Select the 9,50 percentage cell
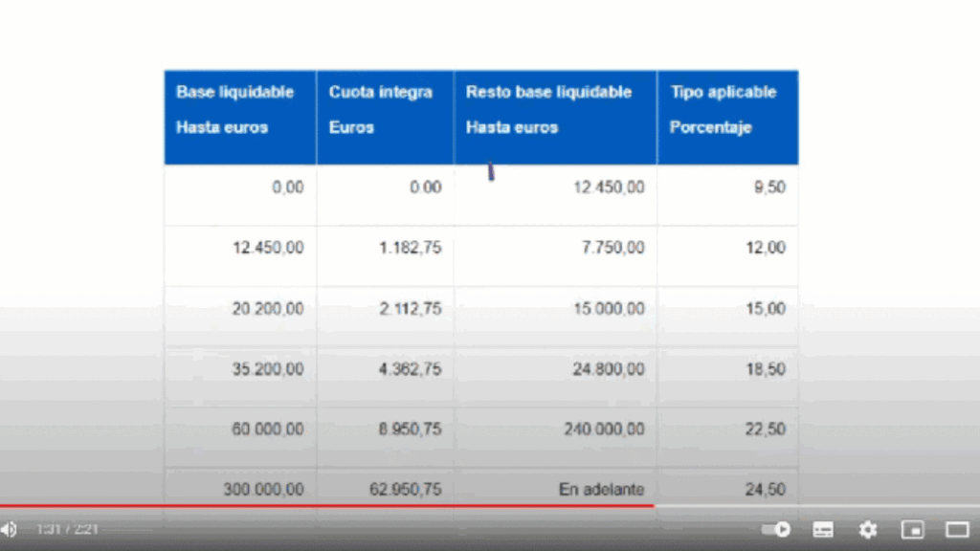Screen dimensions: 980x551 coord(727,195)
